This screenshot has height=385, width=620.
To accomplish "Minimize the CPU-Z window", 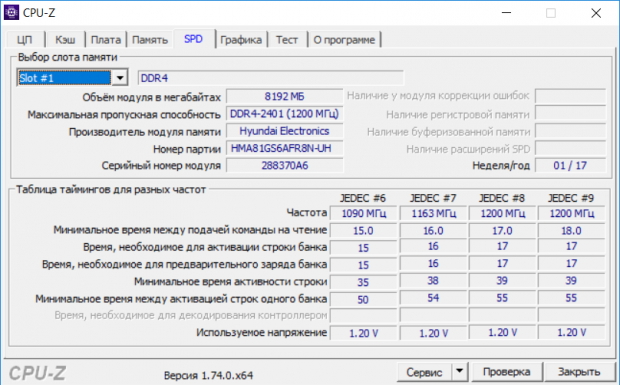I will pos(506,13).
